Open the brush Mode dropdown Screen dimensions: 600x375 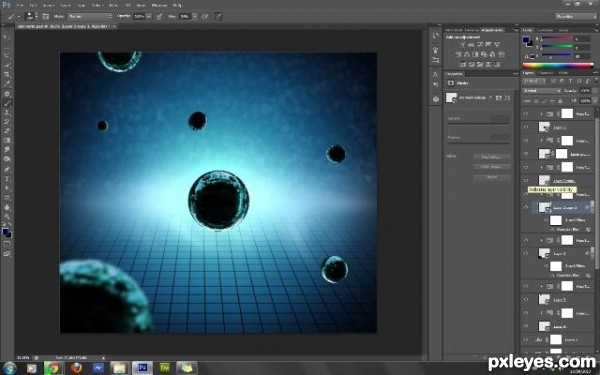click(x=90, y=16)
